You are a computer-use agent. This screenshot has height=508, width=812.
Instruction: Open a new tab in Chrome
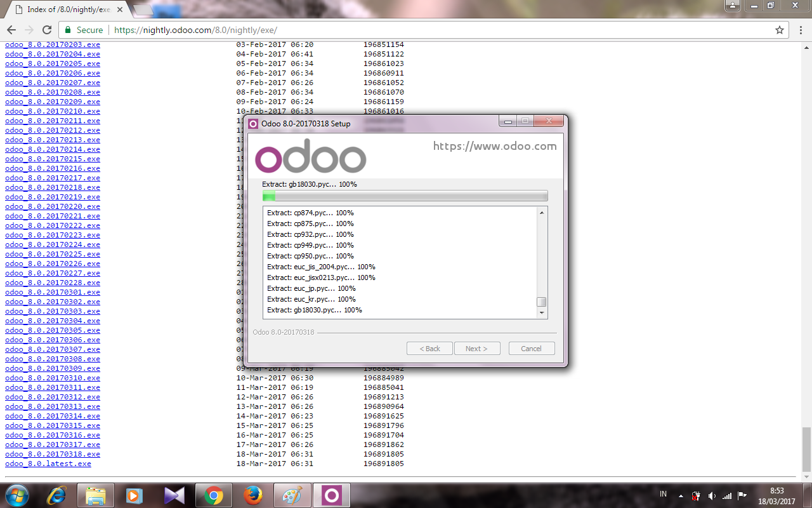tap(143, 10)
